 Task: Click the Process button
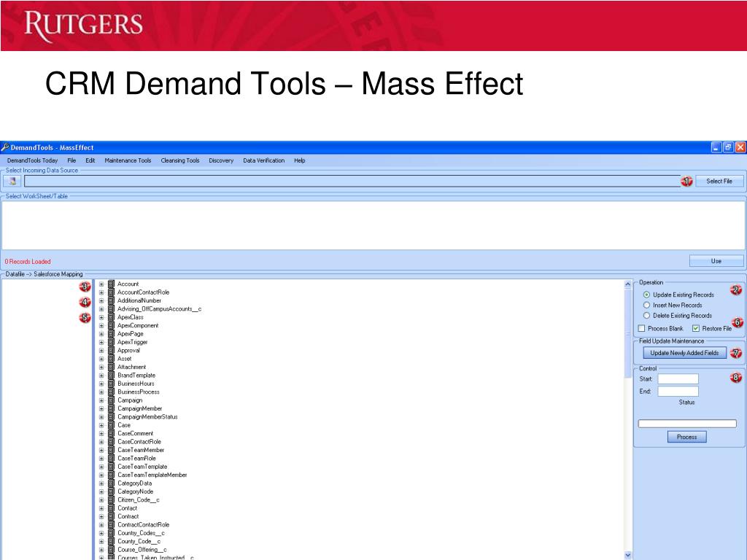pyautogui.click(x=686, y=437)
